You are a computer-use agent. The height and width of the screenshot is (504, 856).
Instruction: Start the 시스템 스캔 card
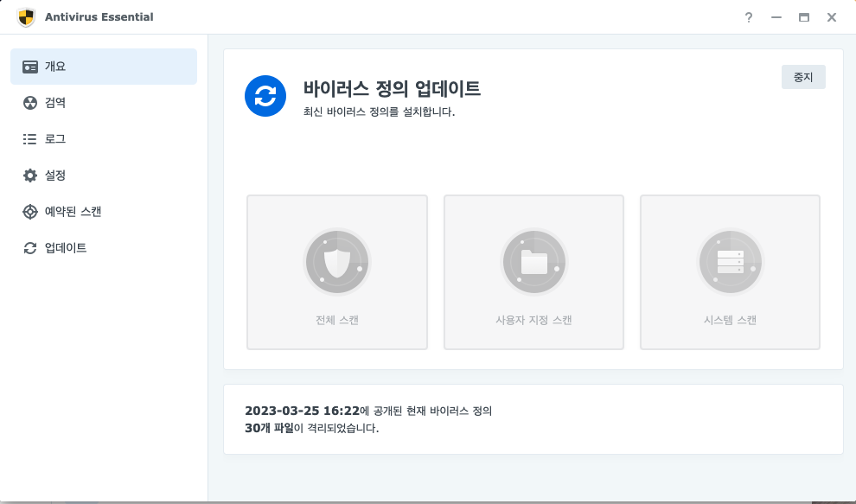(x=731, y=272)
